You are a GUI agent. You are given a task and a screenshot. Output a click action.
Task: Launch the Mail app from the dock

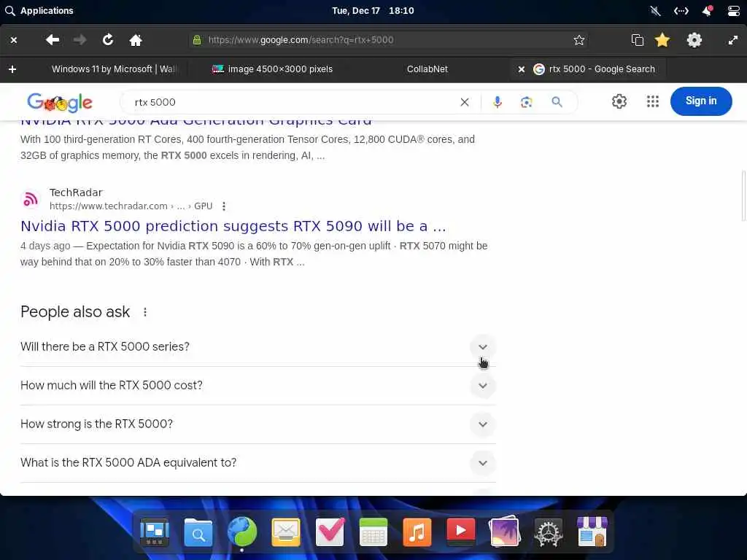click(x=286, y=532)
